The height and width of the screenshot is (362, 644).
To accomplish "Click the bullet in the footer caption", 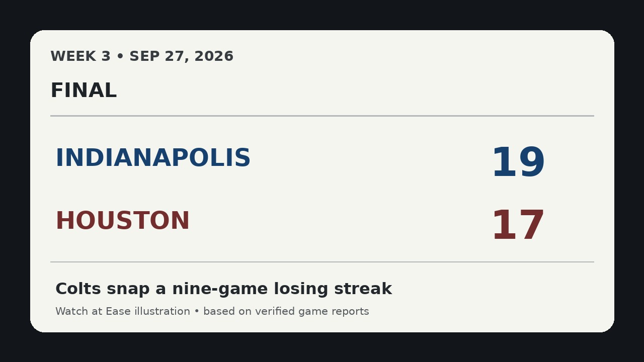I will pyautogui.click(x=197, y=312).
